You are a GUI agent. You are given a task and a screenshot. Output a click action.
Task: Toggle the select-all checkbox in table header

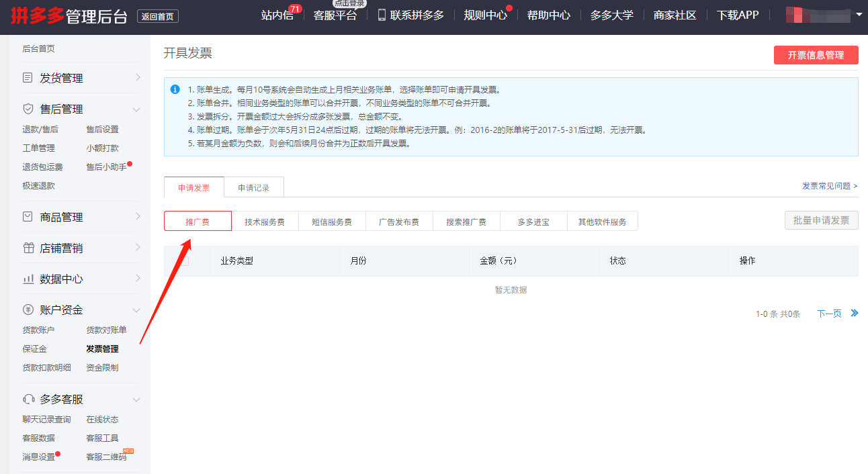[184, 260]
